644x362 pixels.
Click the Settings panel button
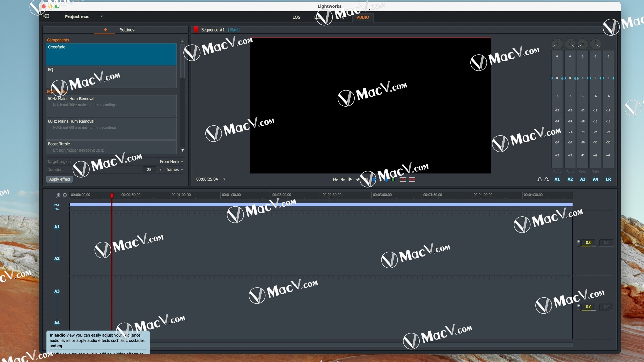pos(127,29)
